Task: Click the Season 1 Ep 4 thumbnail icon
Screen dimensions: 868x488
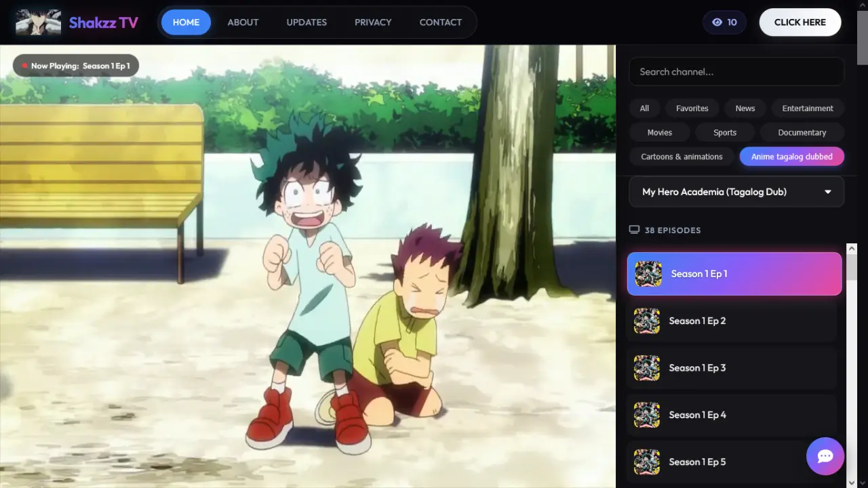Action: tap(647, 415)
